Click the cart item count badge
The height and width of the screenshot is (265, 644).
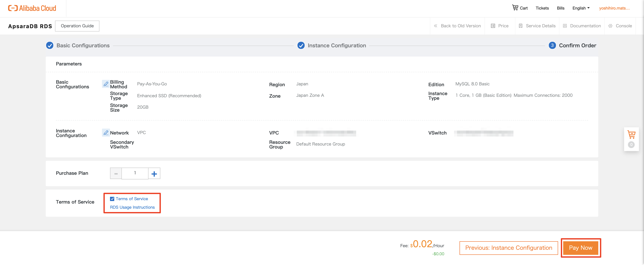pos(631,145)
